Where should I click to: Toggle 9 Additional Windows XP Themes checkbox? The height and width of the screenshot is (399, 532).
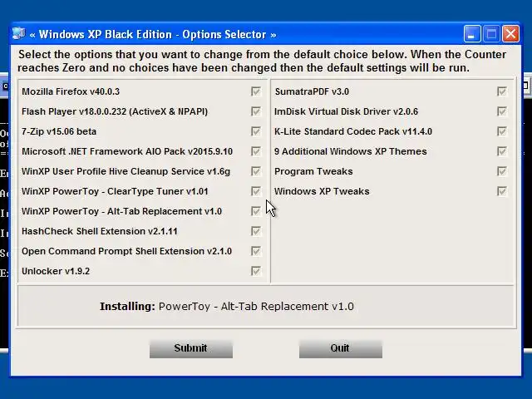coord(502,151)
